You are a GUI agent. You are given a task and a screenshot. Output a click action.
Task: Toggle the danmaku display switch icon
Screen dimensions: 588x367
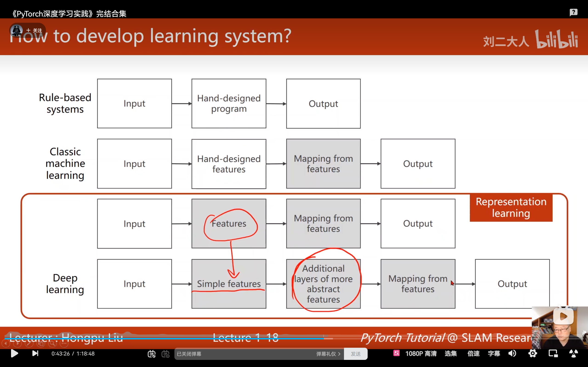[x=152, y=354]
